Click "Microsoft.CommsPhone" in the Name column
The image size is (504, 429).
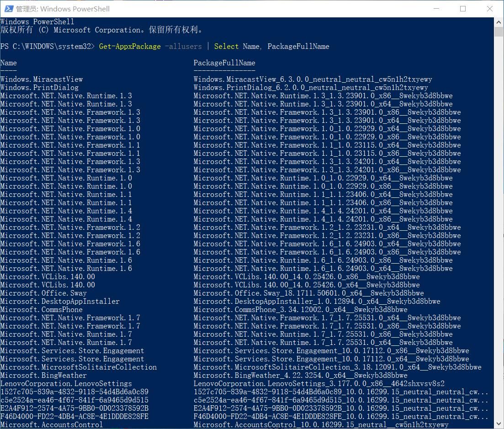click(x=42, y=309)
